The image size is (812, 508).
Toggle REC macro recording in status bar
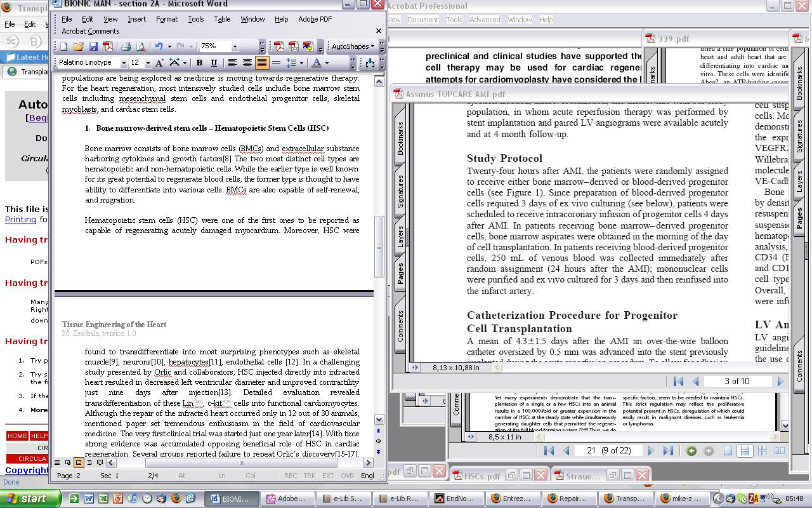291,476
